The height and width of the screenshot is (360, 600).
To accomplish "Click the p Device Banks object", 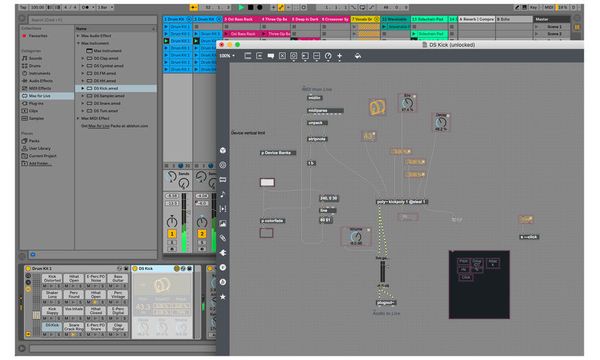I will pyautogui.click(x=278, y=153).
